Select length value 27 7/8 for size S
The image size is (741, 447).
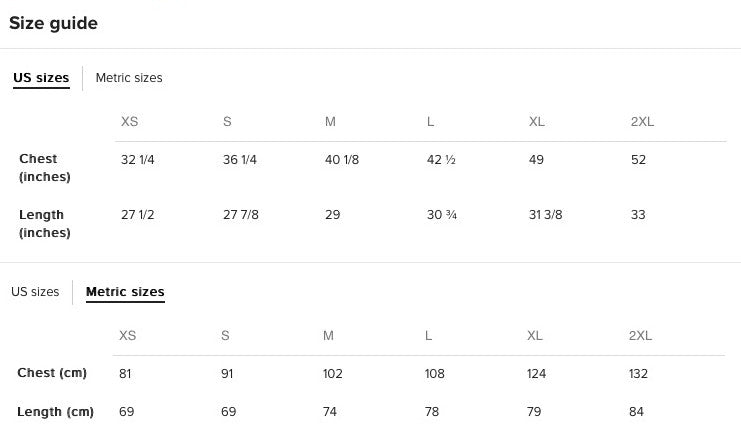[x=241, y=215]
